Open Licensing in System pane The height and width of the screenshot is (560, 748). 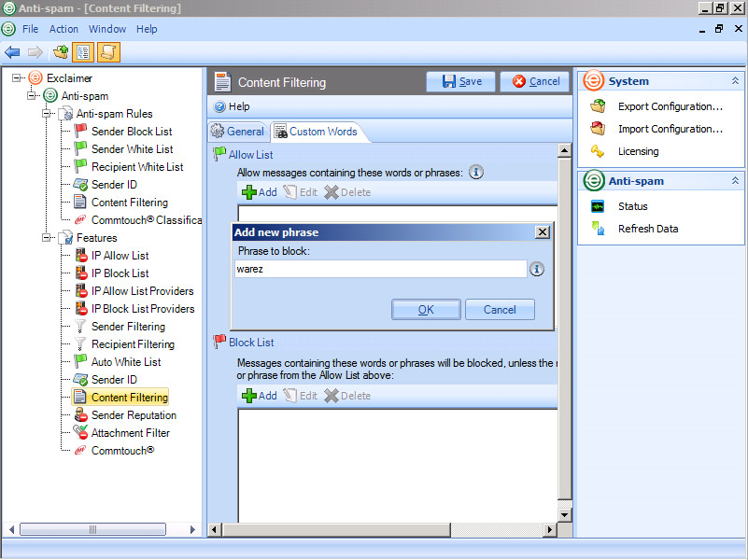click(x=639, y=151)
